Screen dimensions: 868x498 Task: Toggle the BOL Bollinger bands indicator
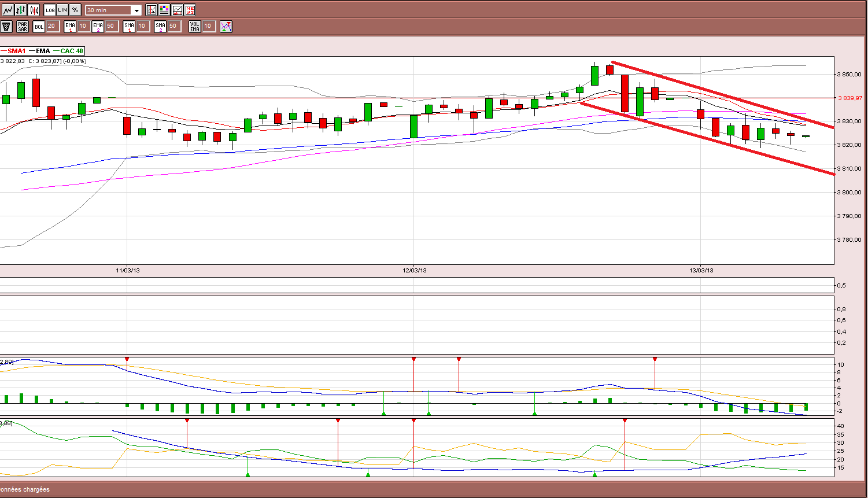pos(39,26)
